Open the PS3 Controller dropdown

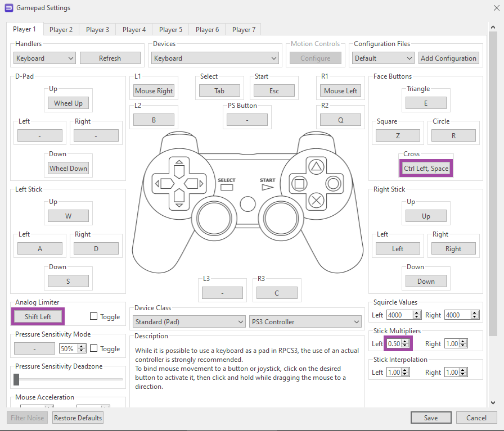tap(305, 321)
